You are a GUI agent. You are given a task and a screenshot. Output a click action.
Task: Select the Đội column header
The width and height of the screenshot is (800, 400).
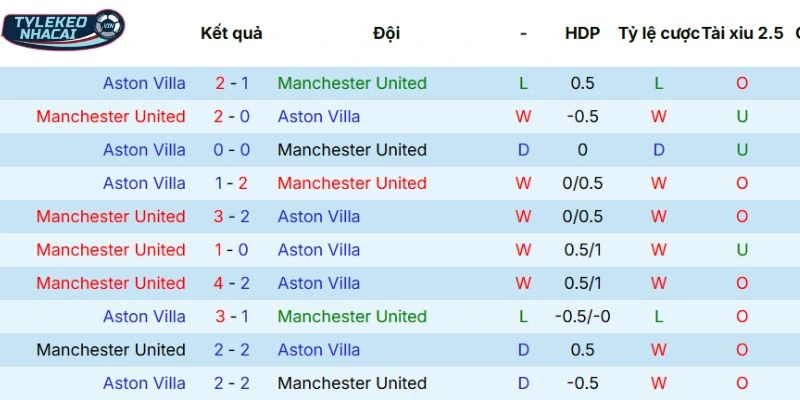[x=386, y=33]
